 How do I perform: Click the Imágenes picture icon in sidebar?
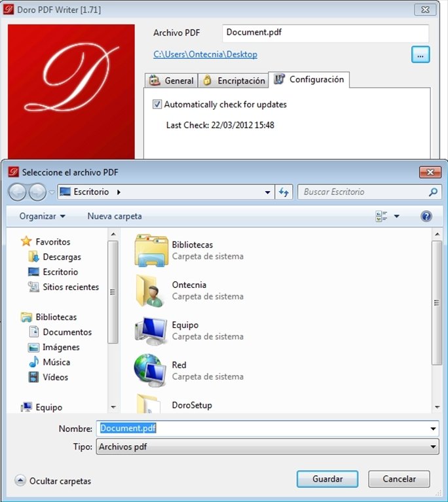point(33,347)
